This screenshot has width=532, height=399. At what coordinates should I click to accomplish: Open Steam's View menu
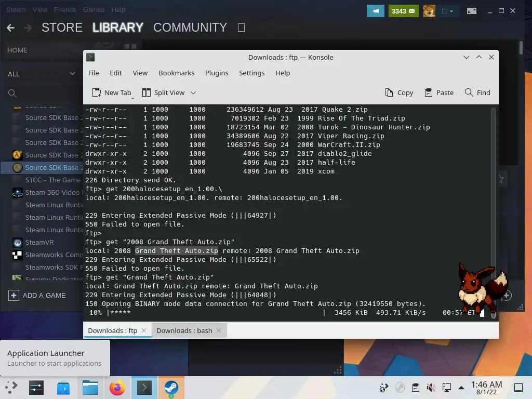(x=40, y=10)
